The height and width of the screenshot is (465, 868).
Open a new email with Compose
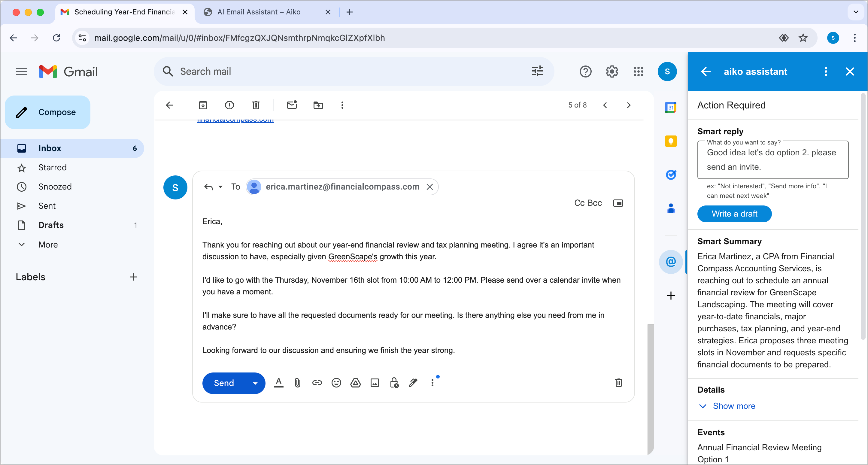(x=47, y=112)
